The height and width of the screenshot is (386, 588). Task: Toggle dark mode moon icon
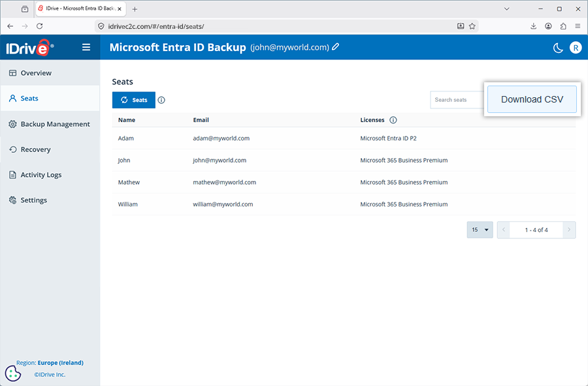(x=558, y=48)
